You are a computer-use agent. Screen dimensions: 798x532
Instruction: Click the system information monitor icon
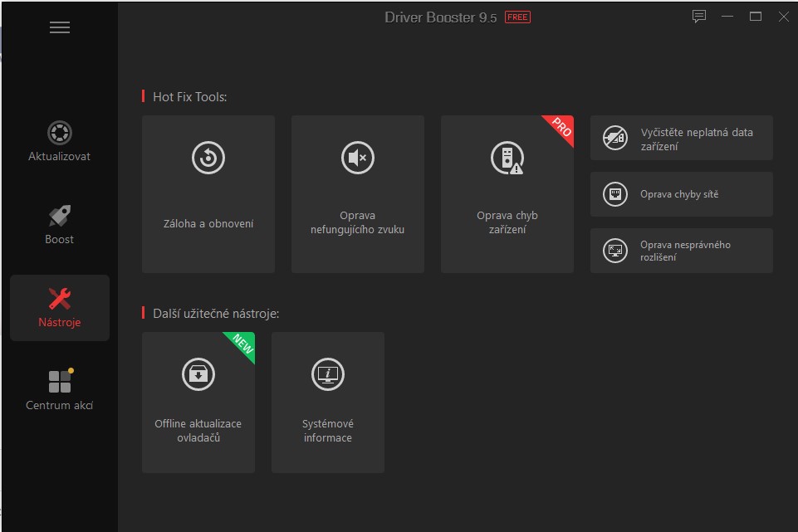[328, 374]
